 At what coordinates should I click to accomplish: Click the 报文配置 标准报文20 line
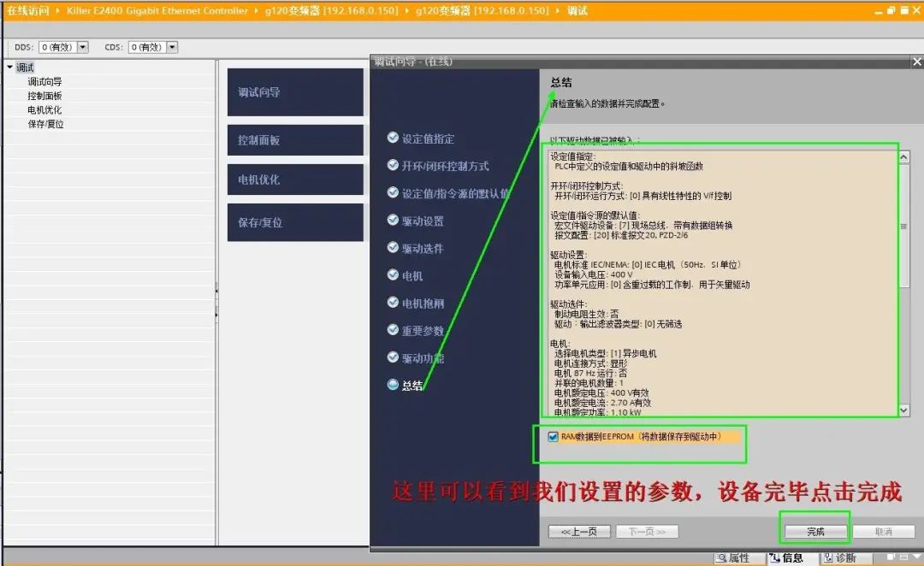click(621, 235)
